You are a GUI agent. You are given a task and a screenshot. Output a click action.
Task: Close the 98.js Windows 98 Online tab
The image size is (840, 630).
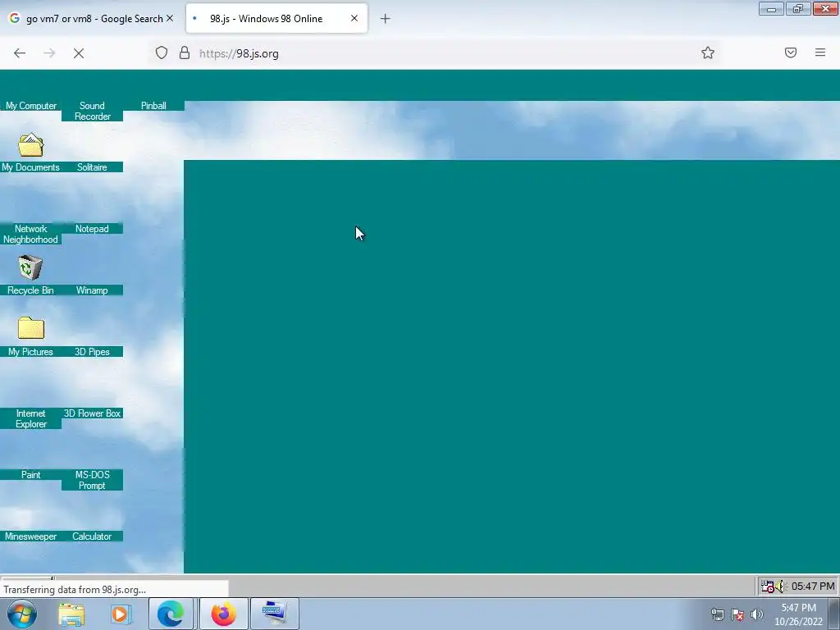354,18
